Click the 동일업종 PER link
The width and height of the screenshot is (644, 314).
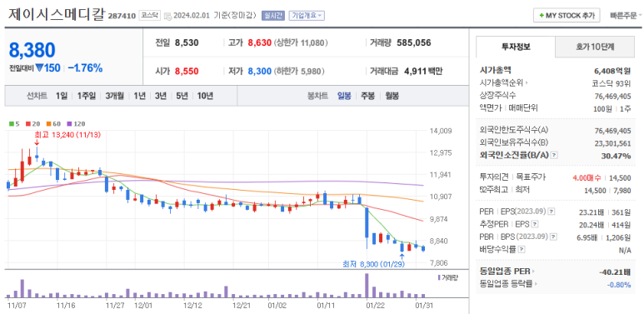pos(505,272)
